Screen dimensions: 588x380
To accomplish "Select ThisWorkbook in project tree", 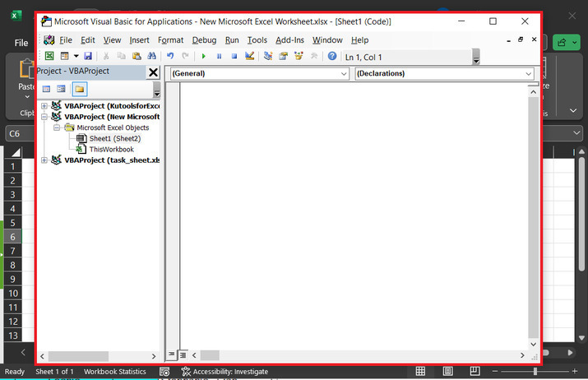I will pos(111,150).
